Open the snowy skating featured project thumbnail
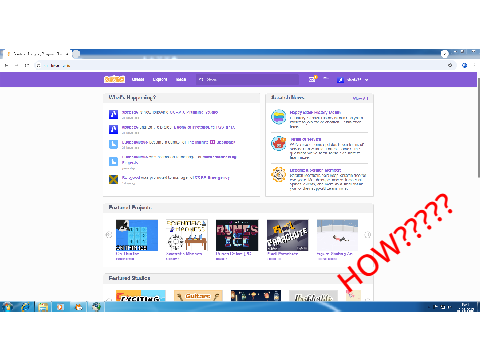Screen dimensions: 480x360 coord(337,235)
